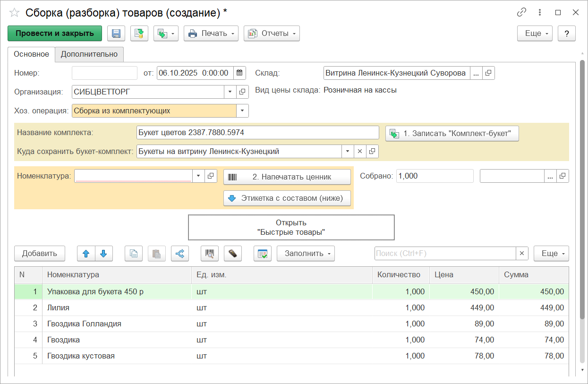Click Провести и закрыть button
Screen dimensions: 588x384
(55, 34)
